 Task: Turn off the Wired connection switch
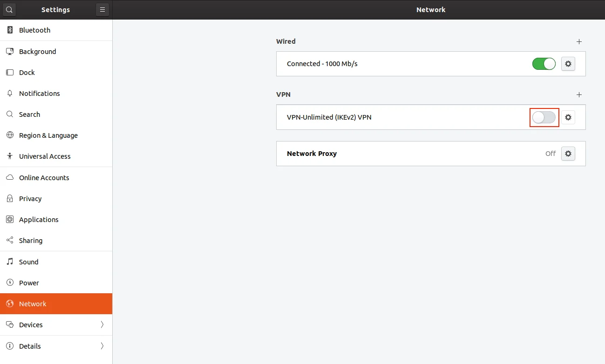[544, 64]
